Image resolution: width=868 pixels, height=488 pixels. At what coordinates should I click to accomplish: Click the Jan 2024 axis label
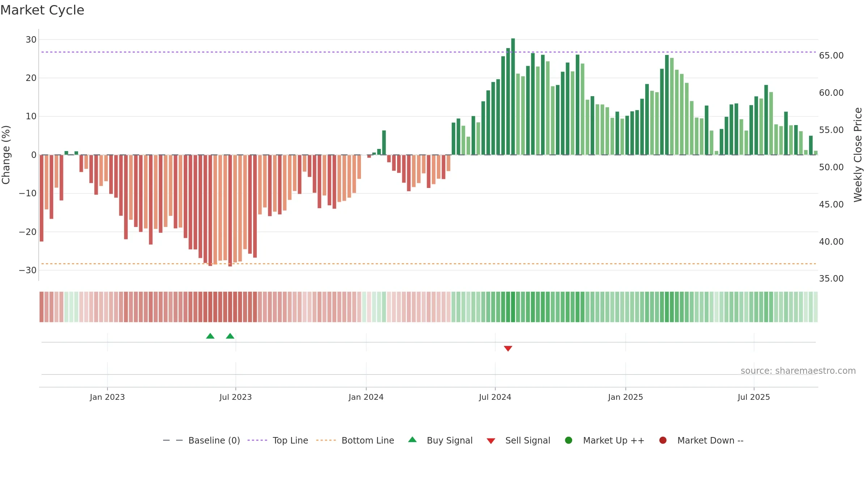tap(366, 397)
